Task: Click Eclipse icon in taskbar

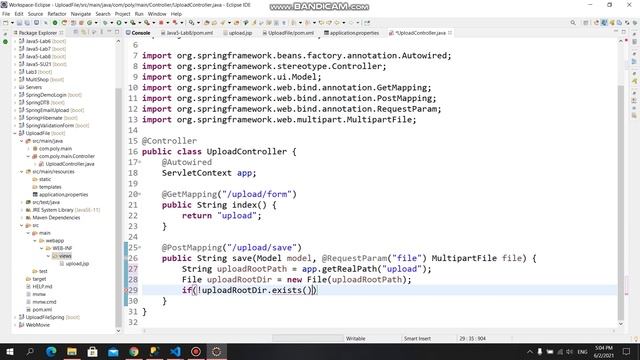Action: [x=216, y=351]
